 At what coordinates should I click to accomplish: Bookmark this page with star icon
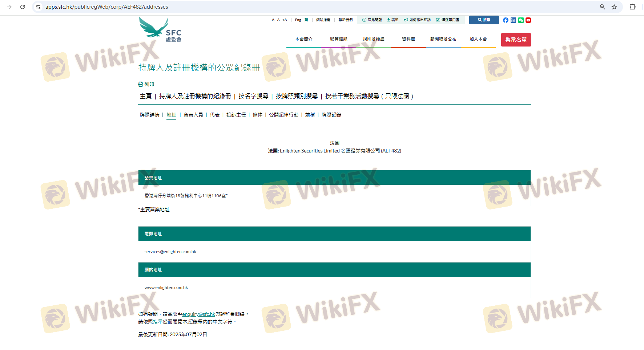tap(614, 7)
